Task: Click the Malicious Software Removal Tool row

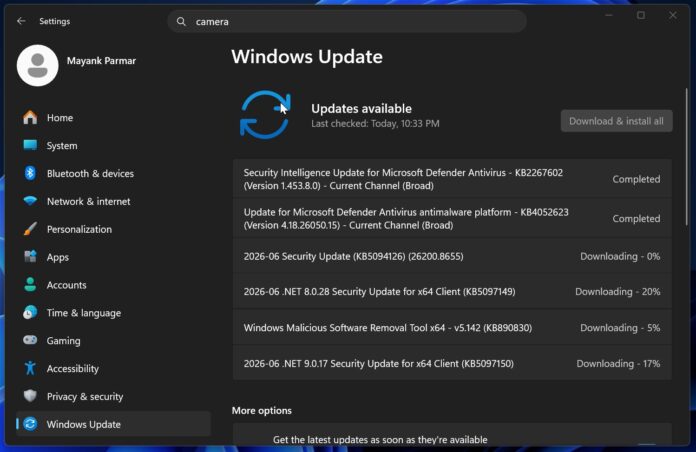Action: point(452,328)
